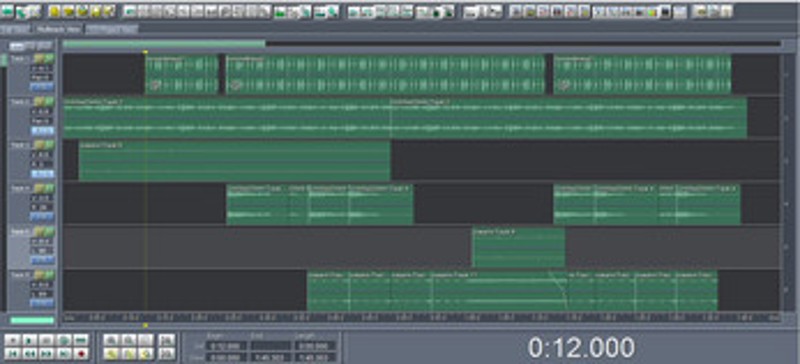The image size is (800, 364).
Task: Stop playback in the transport controls
Action: 13,340
